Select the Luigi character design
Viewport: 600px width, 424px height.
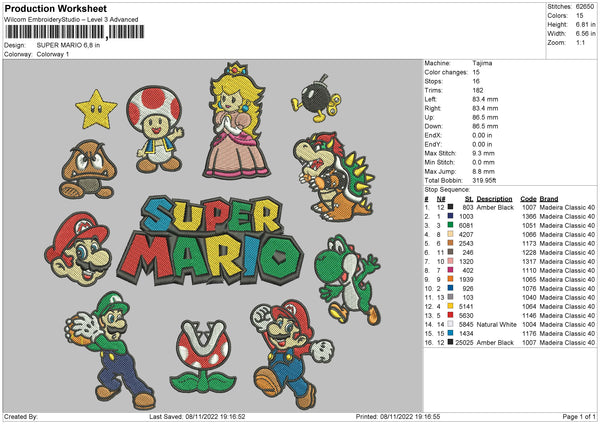[108, 350]
